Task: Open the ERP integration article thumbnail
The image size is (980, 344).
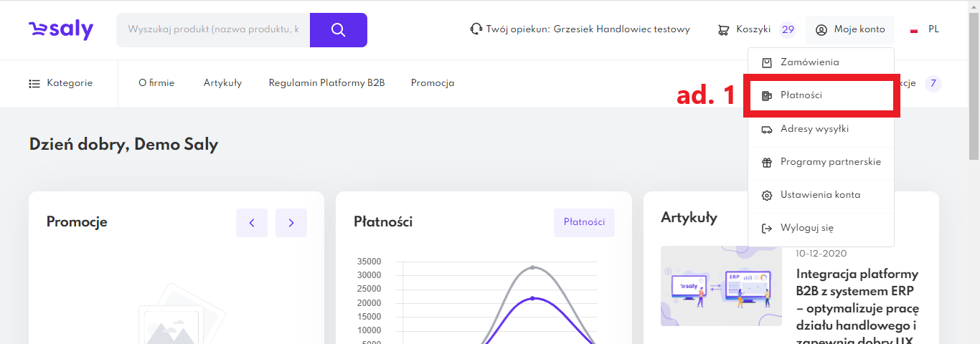Action: pos(721,286)
